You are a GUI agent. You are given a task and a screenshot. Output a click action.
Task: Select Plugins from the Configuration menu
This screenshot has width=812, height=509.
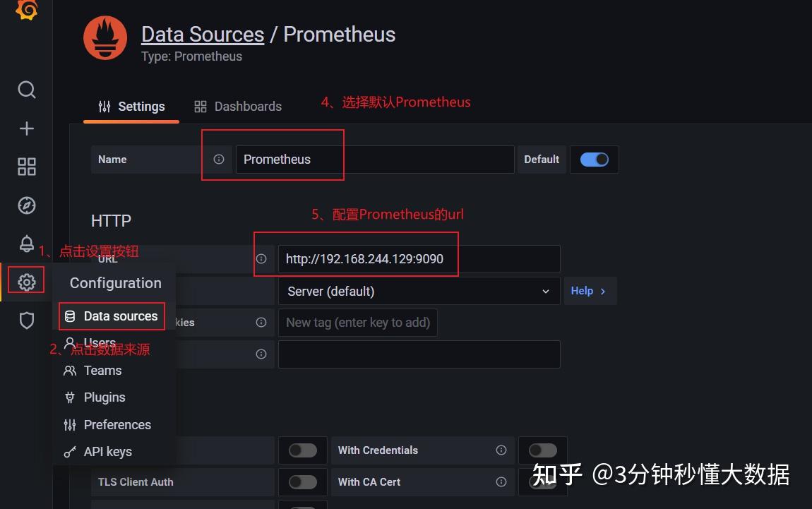(x=103, y=397)
